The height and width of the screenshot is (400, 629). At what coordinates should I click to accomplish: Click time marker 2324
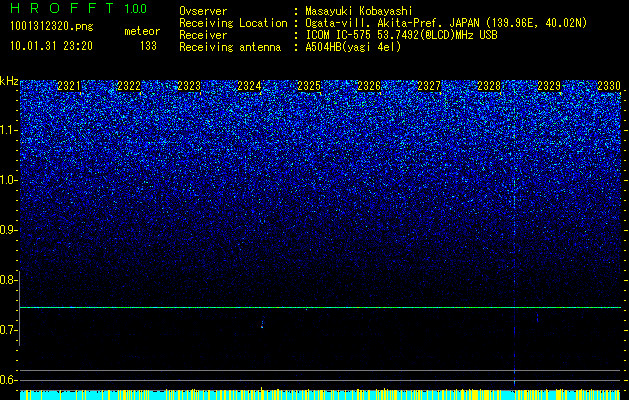pos(249,86)
